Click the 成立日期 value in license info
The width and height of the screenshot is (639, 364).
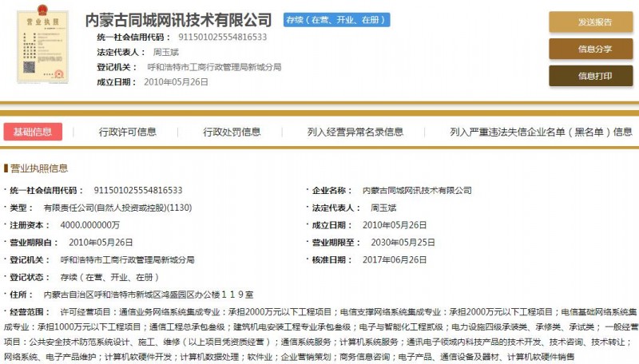[x=395, y=225]
